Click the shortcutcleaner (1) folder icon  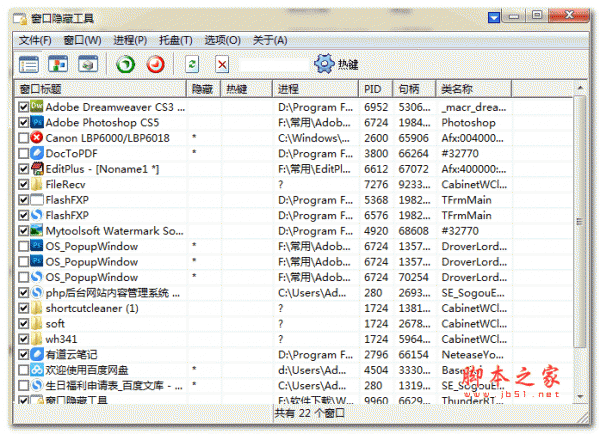37,308
